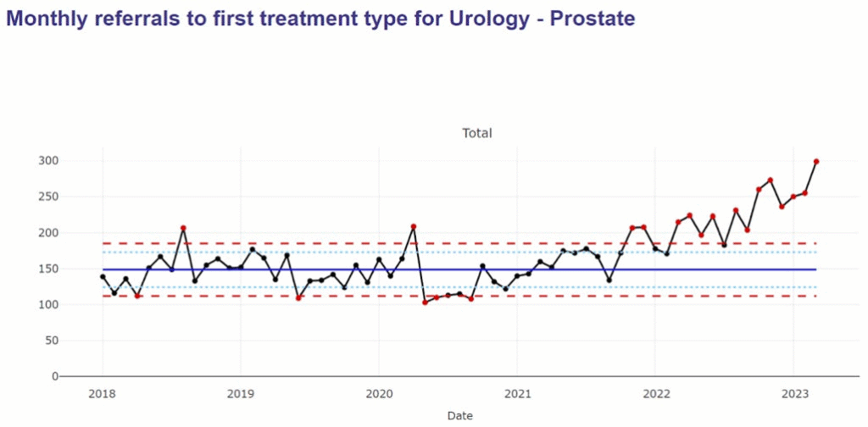This screenshot has width=868, height=427.
Task: Click the chart title about Urology - Prostate
Action: click(x=320, y=19)
